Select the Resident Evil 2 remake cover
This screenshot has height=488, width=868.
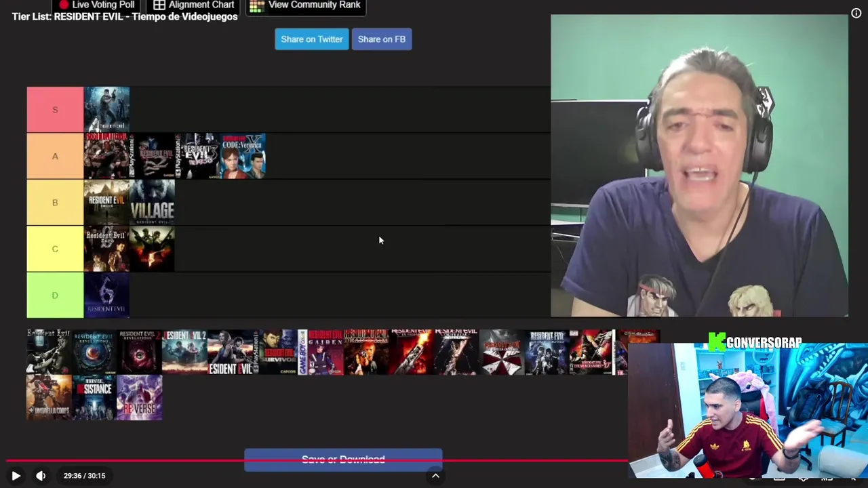coord(185,352)
